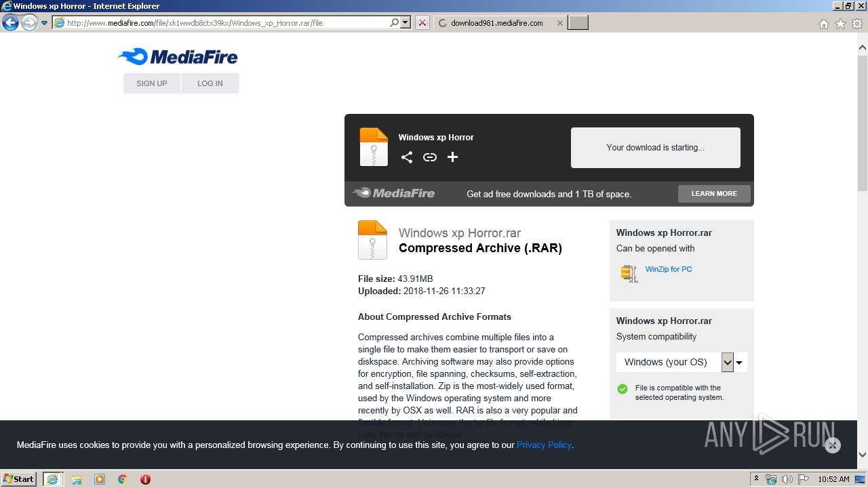The image size is (868, 488).
Task: Click 'Compressed Archive (.RAR)' title text
Action: pos(480,248)
